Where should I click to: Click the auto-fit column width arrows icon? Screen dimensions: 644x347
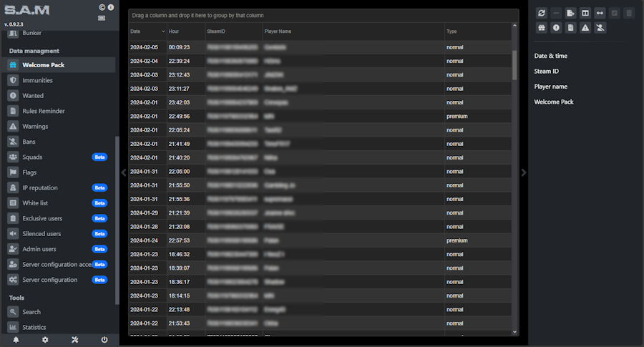600,13
